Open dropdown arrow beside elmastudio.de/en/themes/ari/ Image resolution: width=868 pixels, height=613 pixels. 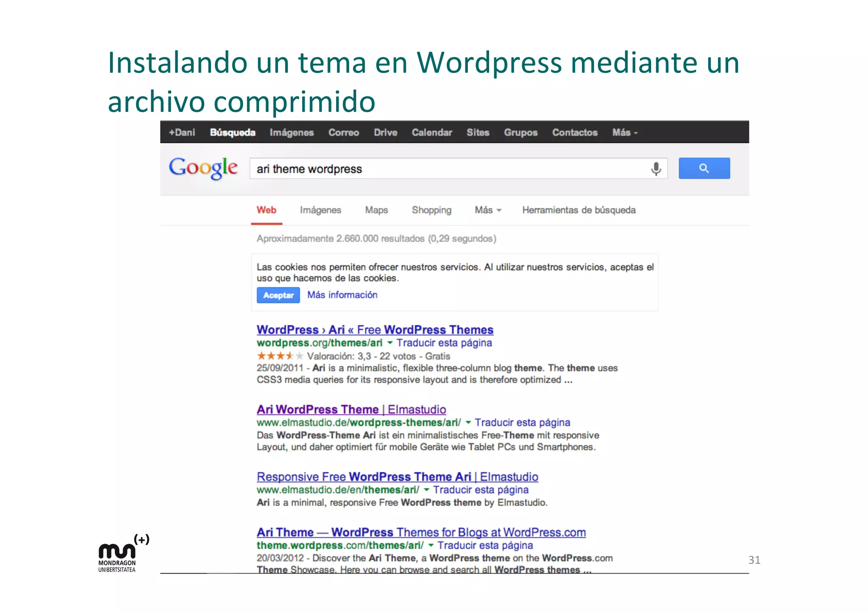pos(427,490)
